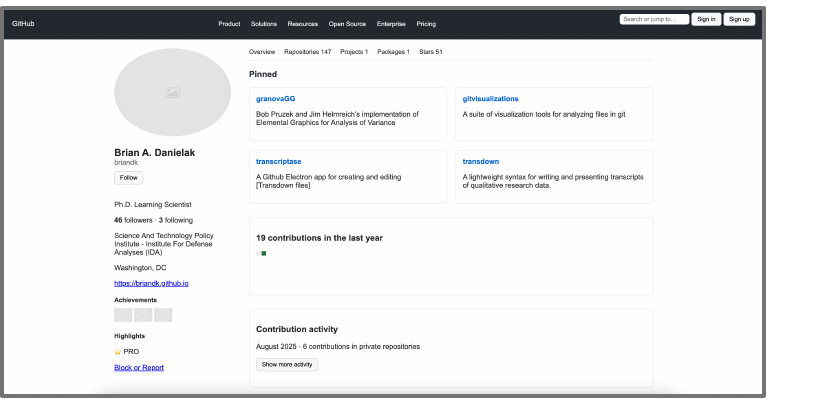Click the gitvisualizations description text
The height and width of the screenshot is (402, 825).
coord(544,114)
